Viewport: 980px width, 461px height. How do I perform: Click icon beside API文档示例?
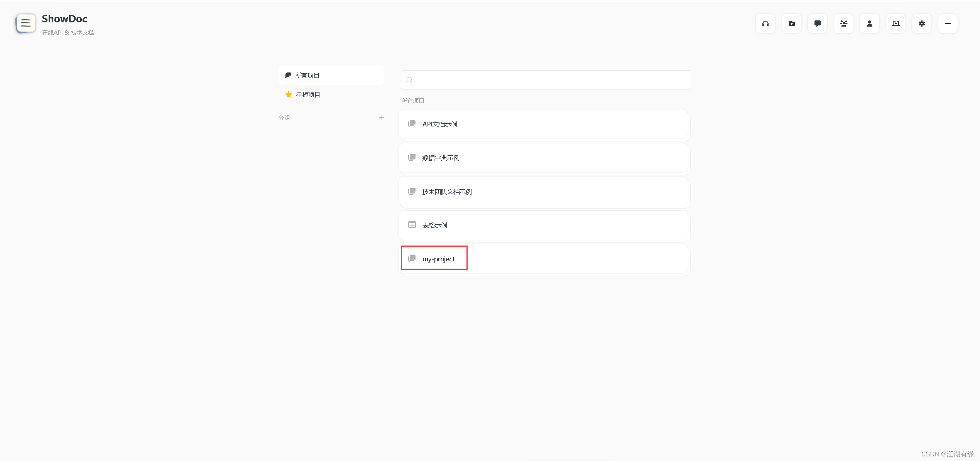tap(412, 124)
